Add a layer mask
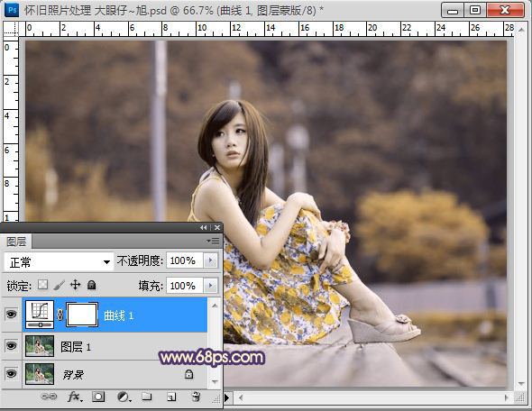This screenshot has width=532, height=411. (x=98, y=397)
